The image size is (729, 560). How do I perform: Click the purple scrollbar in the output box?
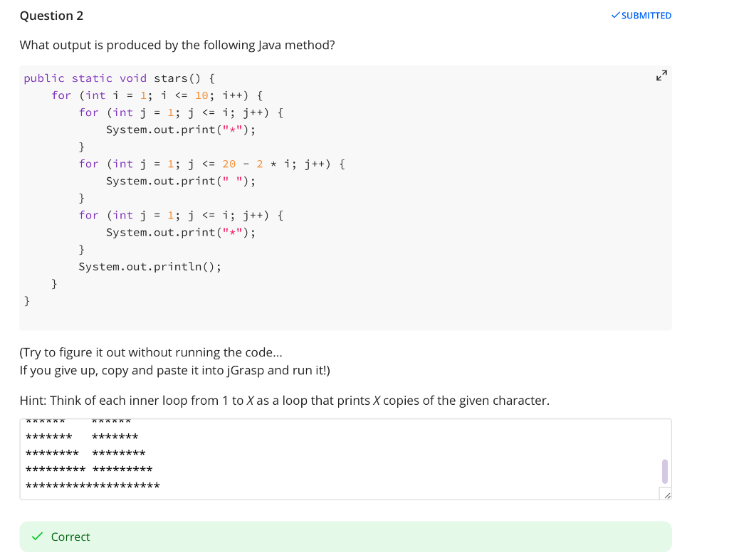point(664,471)
